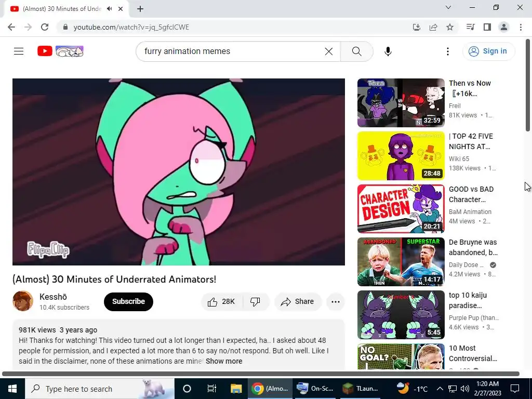Pause the playing video in player
532x399 pixels.
point(179,172)
